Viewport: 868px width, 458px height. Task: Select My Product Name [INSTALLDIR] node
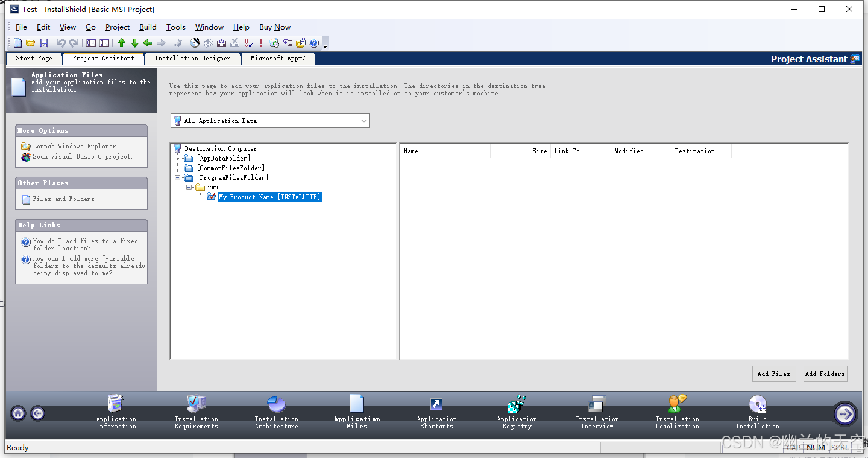click(269, 197)
